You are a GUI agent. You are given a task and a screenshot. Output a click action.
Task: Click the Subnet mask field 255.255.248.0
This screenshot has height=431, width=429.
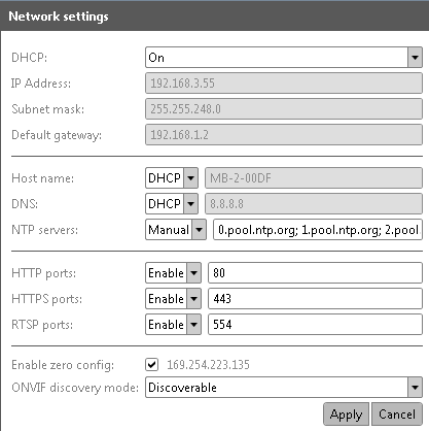point(284,109)
